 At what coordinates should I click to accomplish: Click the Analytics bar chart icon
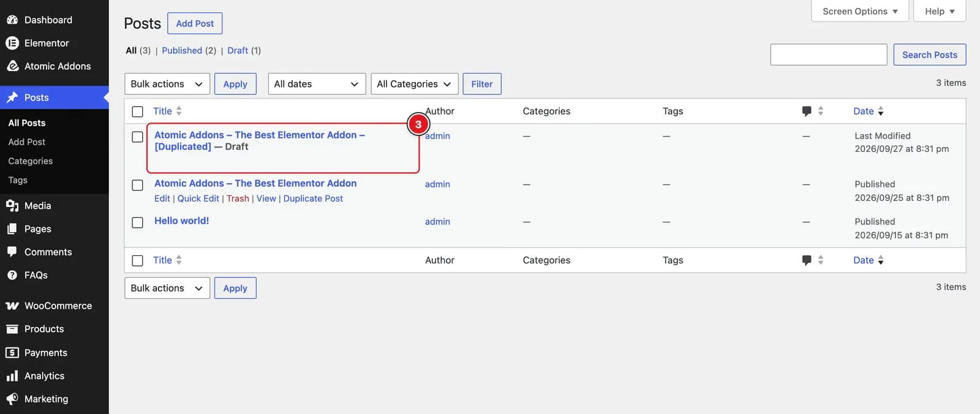tap(12, 375)
